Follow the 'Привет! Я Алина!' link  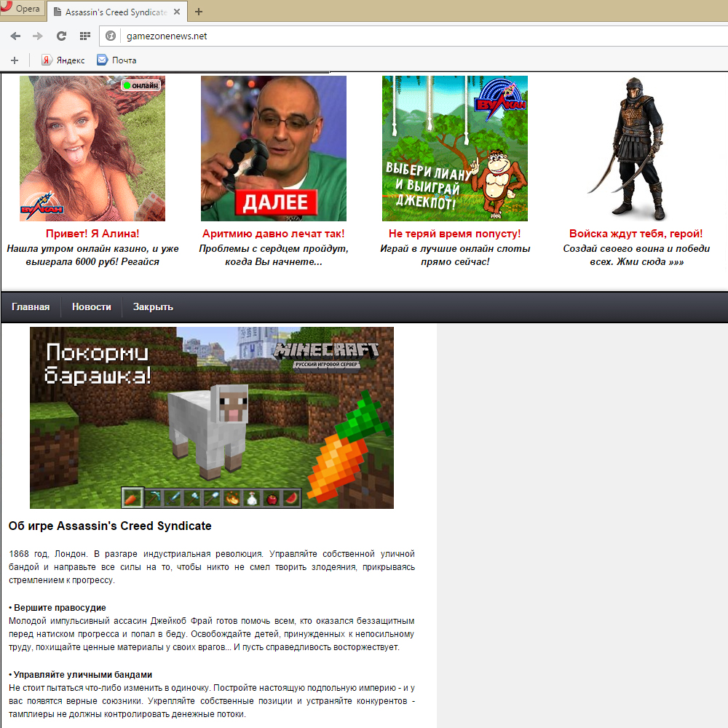coord(92,234)
